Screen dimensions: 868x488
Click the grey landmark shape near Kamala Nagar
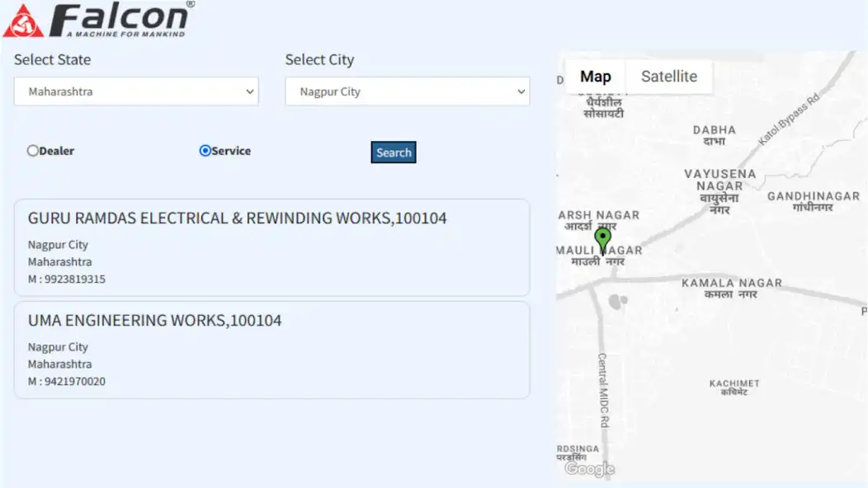616,302
